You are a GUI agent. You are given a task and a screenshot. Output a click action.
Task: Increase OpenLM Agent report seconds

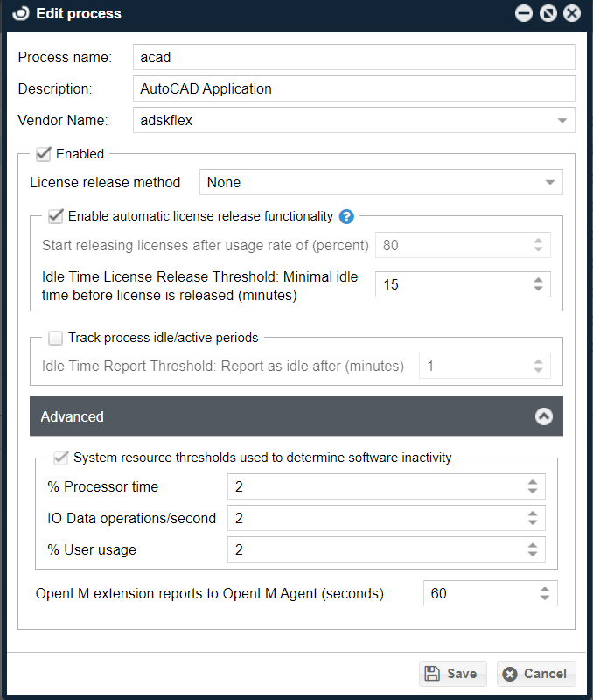tap(544, 589)
